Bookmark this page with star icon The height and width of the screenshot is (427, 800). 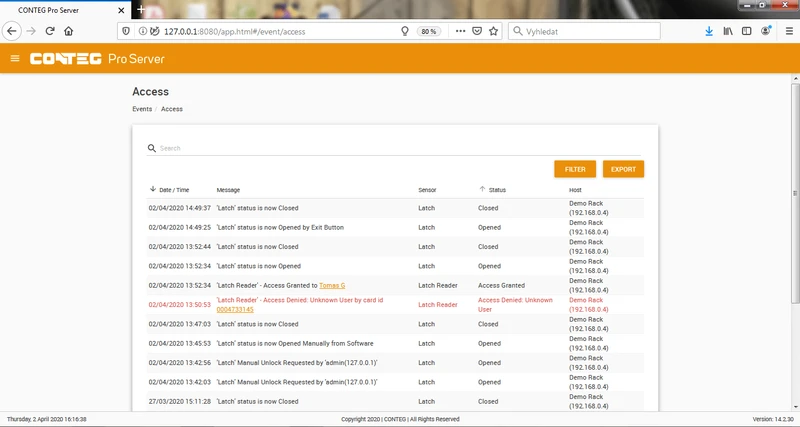(494, 31)
